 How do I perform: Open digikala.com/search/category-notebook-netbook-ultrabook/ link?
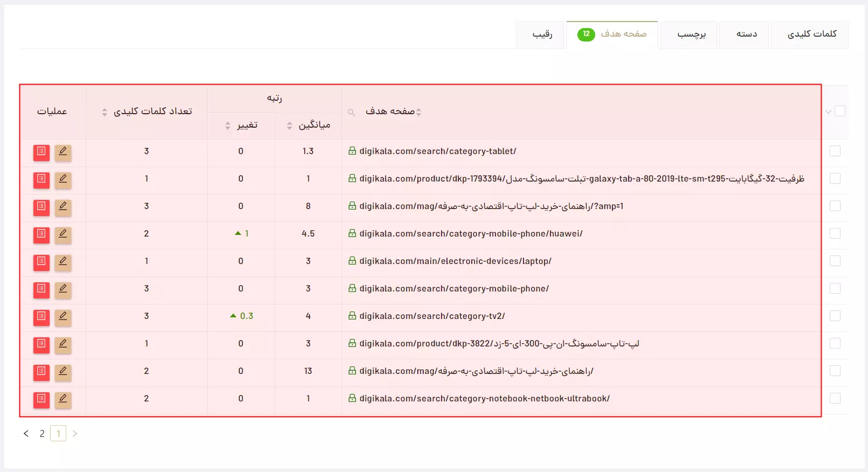click(485, 398)
